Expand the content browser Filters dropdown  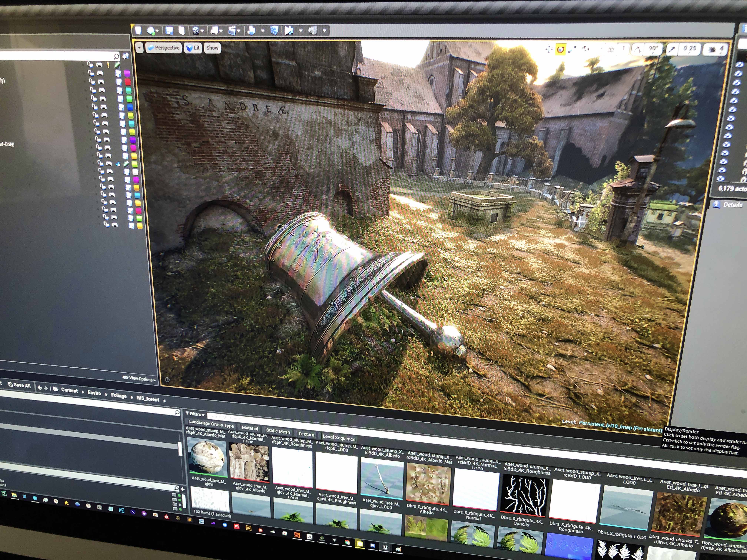[195, 414]
